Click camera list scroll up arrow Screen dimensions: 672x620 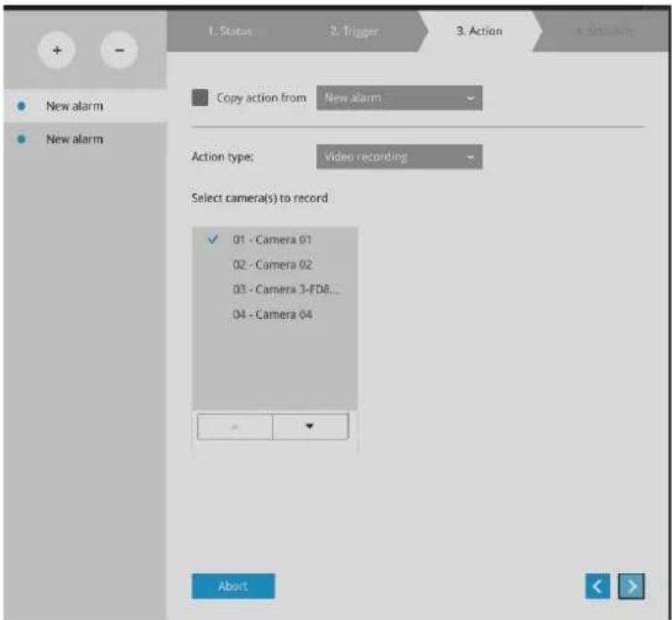235,427
